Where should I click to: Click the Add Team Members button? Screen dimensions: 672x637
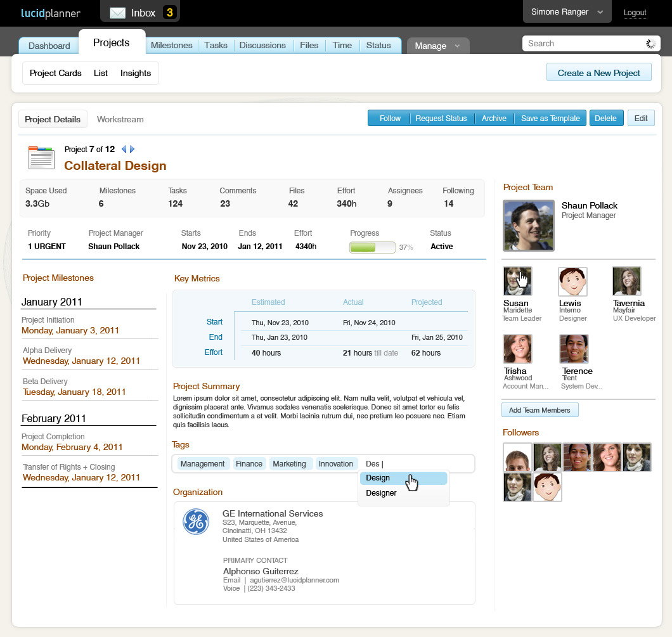point(540,410)
